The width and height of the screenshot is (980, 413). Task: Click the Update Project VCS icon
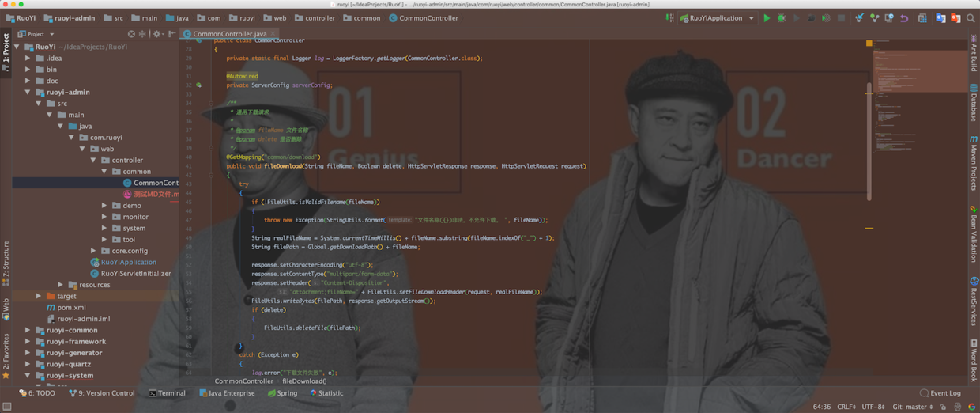859,18
